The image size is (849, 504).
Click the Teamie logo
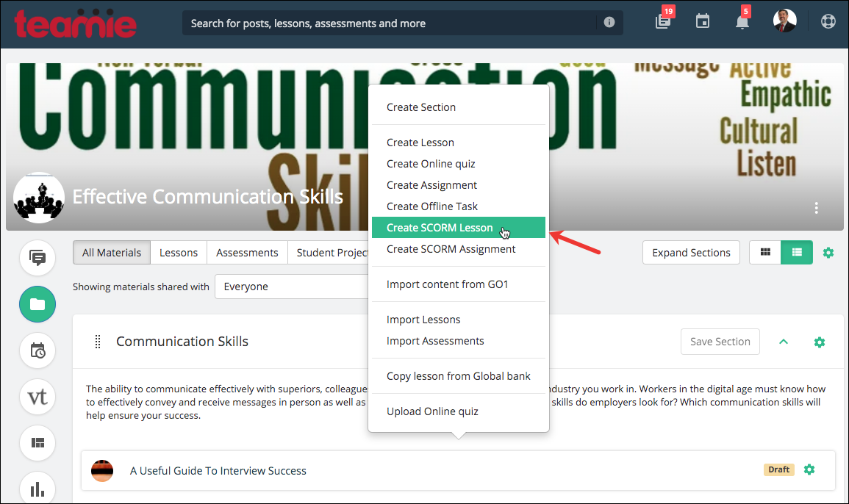tap(75, 24)
